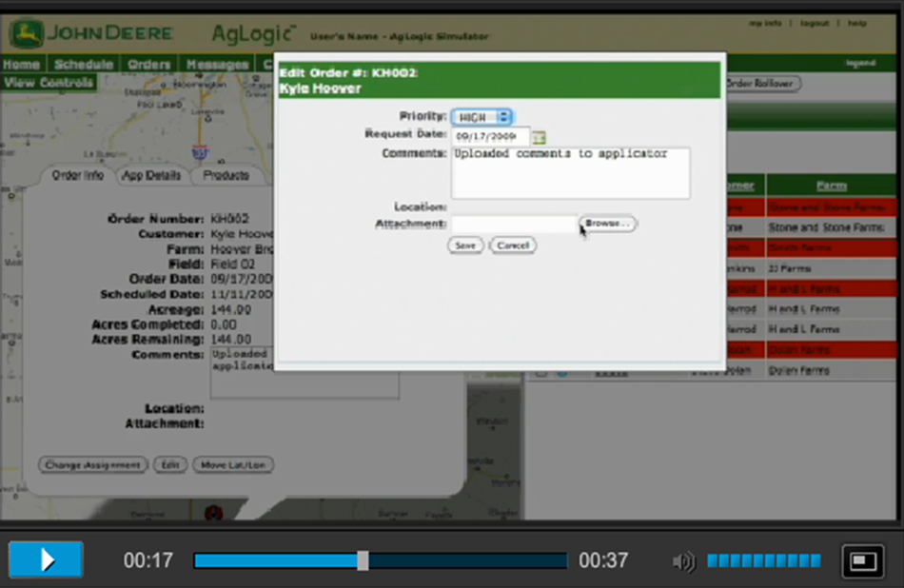Open the Schedule menu

tap(84, 65)
